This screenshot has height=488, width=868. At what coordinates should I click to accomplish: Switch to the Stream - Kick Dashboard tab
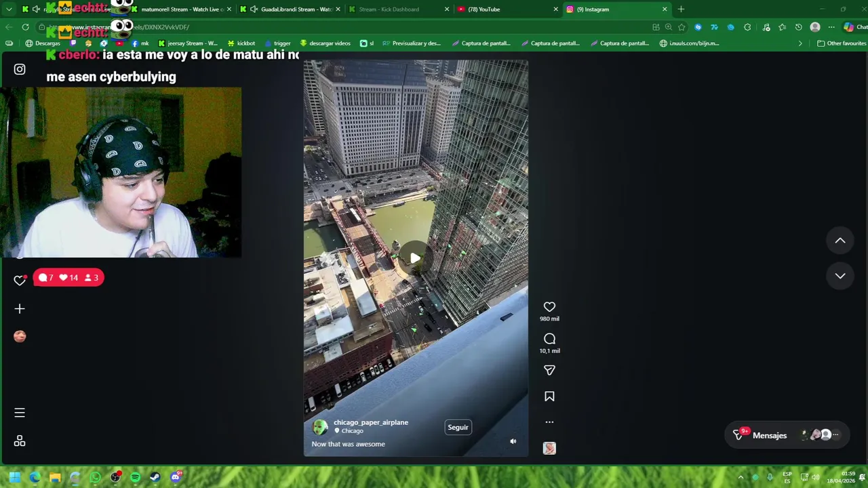pyautogui.click(x=399, y=9)
